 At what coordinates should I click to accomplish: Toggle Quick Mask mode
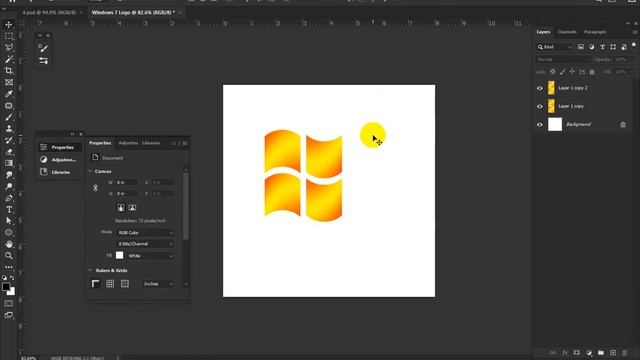(x=9, y=304)
